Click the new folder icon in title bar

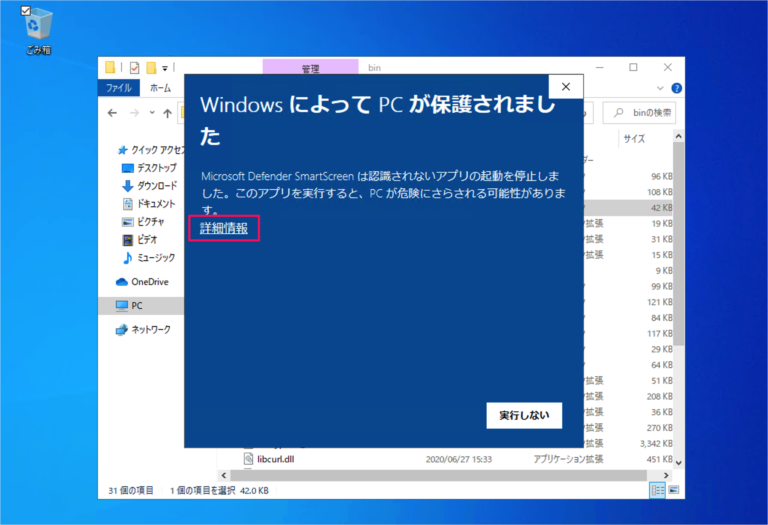pos(151,68)
